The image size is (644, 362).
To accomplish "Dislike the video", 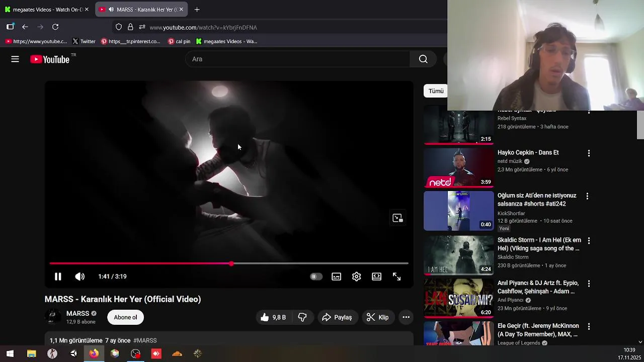I will click(302, 317).
